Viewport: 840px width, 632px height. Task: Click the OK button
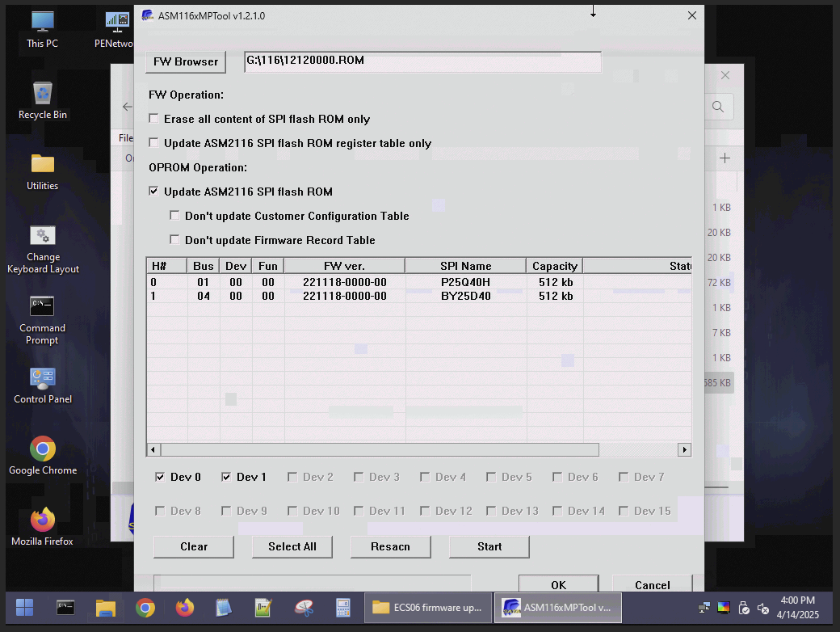tap(558, 584)
